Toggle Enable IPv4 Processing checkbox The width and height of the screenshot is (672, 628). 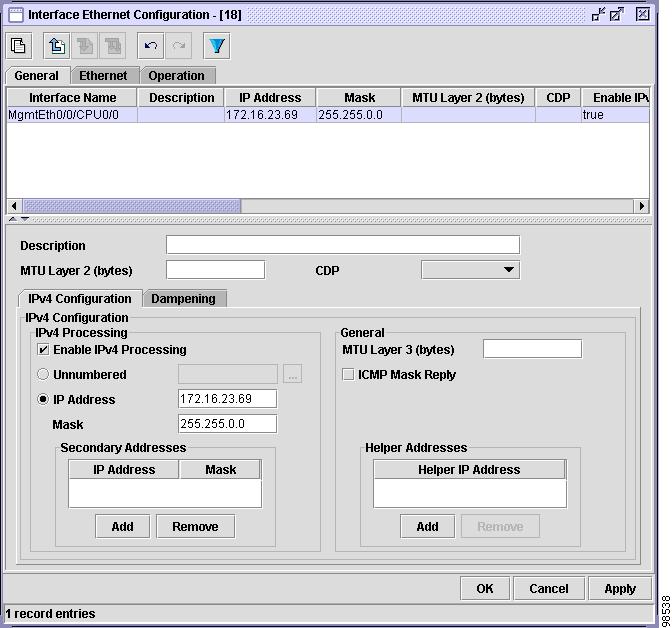[43, 350]
